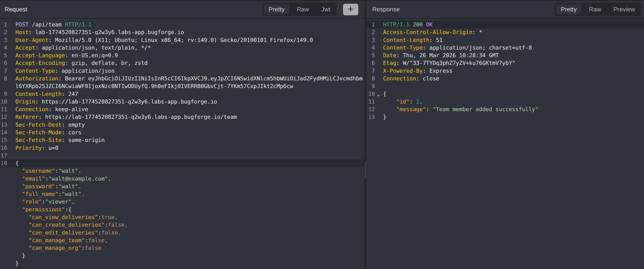Viewport: 644px width, 269px height.
Task: Open the Jwt tab in Request panel
Action: [x=326, y=9]
